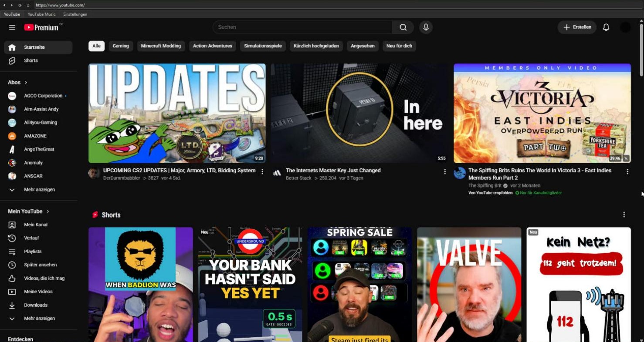Click YouTube Music bookmark in browser bar
This screenshot has width=644, height=342.
(41, 14)
